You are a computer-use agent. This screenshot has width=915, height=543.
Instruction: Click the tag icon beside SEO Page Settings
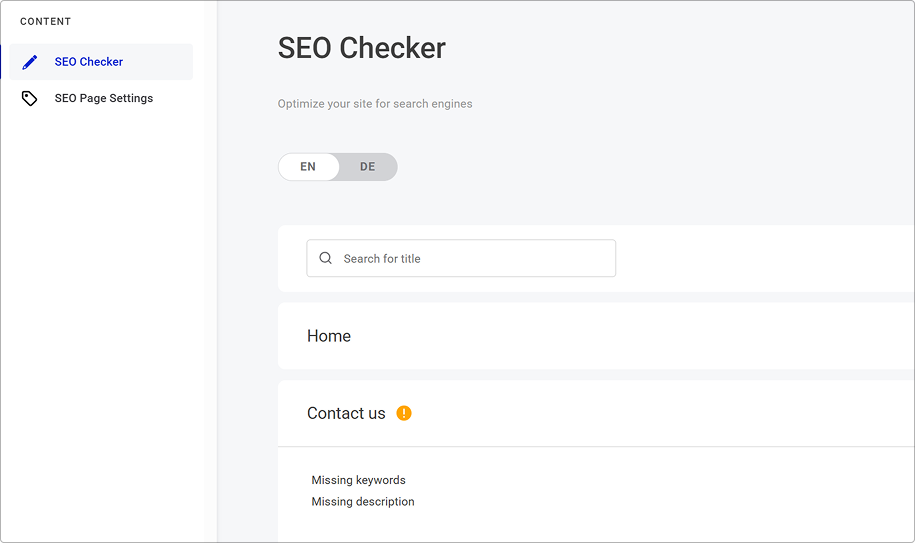pyautogui.click(x=29, y=98)
